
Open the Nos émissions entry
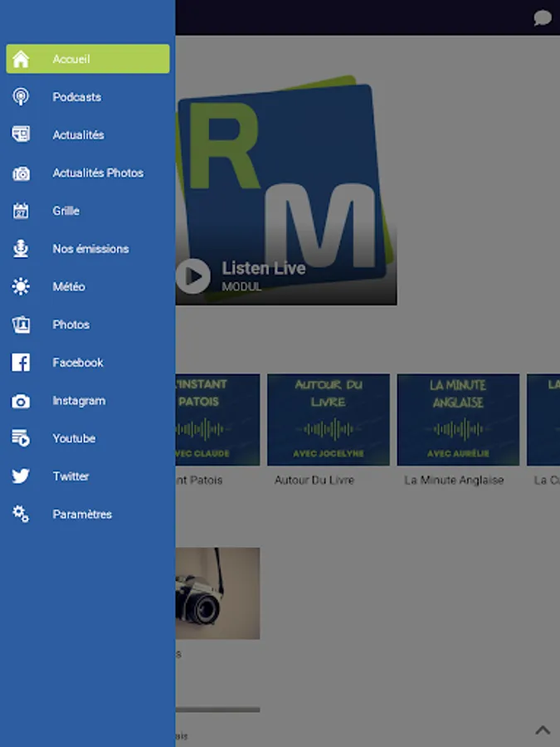coord(90,249)
